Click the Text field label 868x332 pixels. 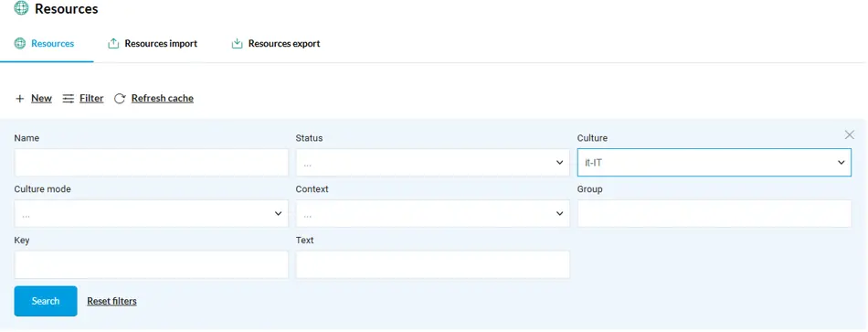point(304,240)
